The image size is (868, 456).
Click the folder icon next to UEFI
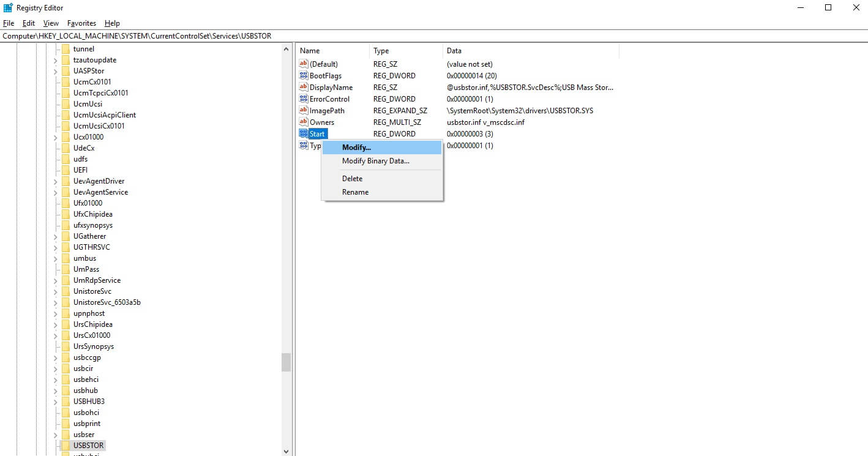65,170
